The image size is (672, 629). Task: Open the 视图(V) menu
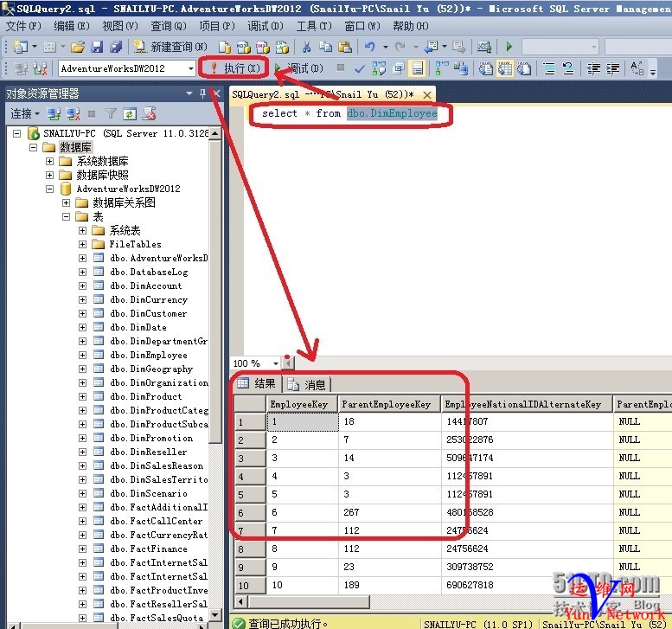point(120,26)
